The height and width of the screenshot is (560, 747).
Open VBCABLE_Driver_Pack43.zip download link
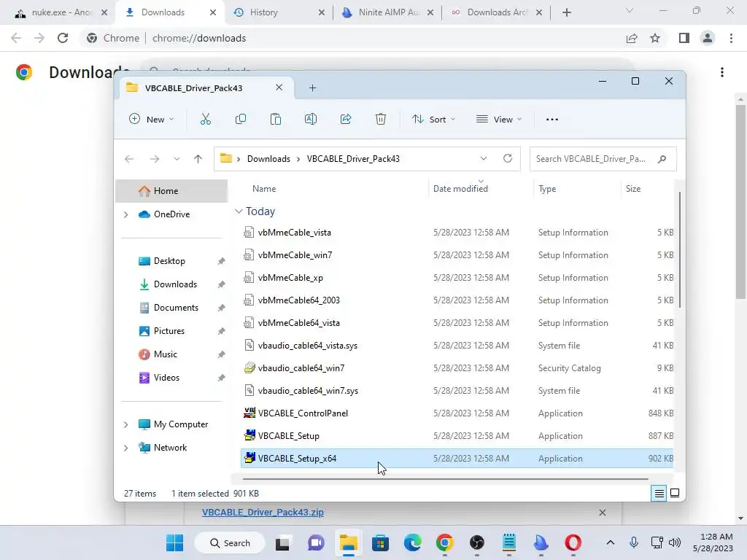pos(263,513)
